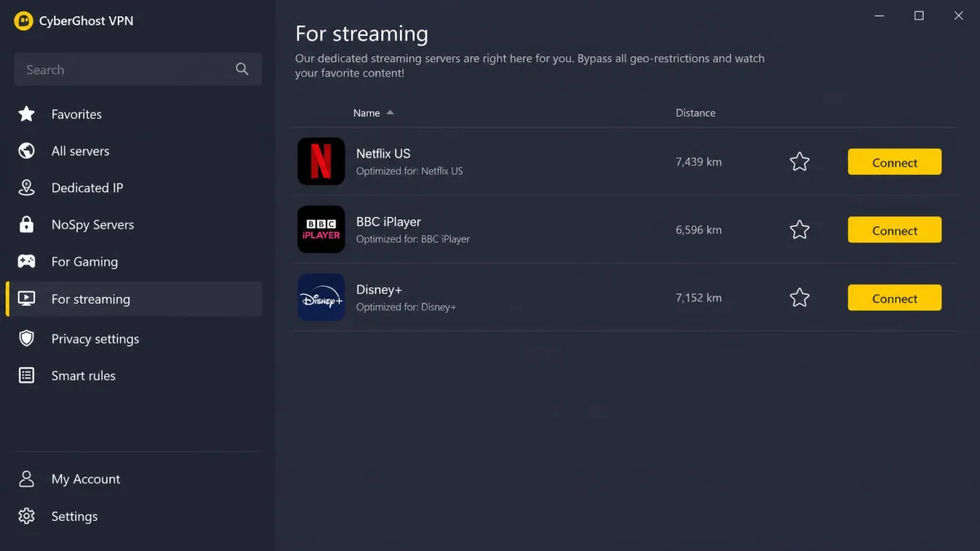Click the 7,152 km distance value
This screenshot has height=551, width=980.
click(x=698, y=297)
